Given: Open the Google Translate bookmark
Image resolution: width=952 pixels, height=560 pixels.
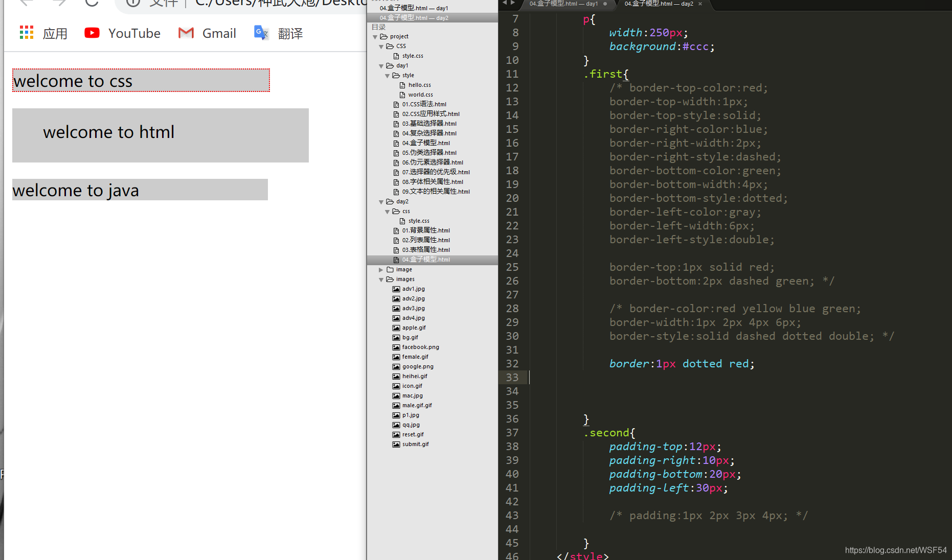Looking at the screenshot, I should tap(278, 33).
